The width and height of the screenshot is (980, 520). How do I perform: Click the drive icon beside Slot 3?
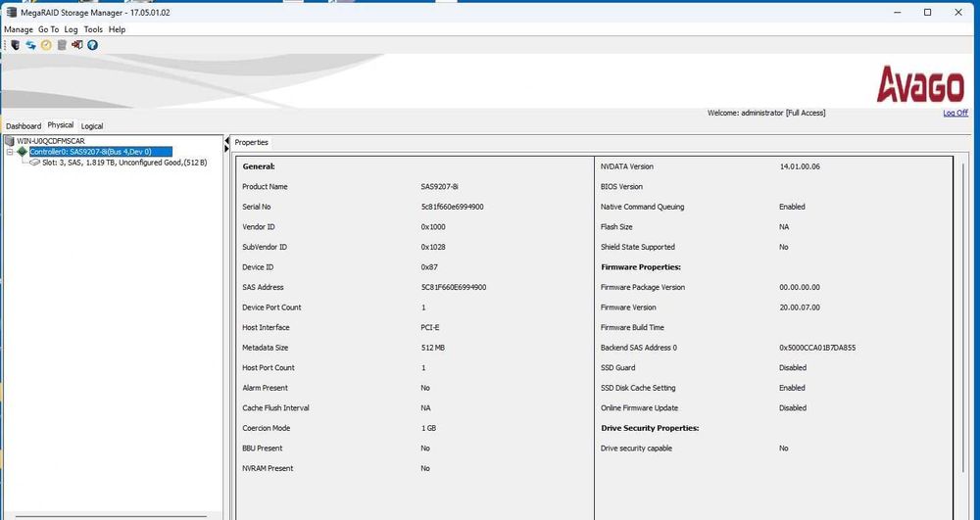34,163
